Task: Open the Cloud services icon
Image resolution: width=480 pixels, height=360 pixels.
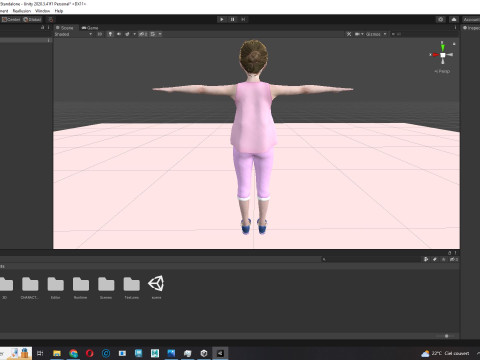Action: tap(454, 19)
